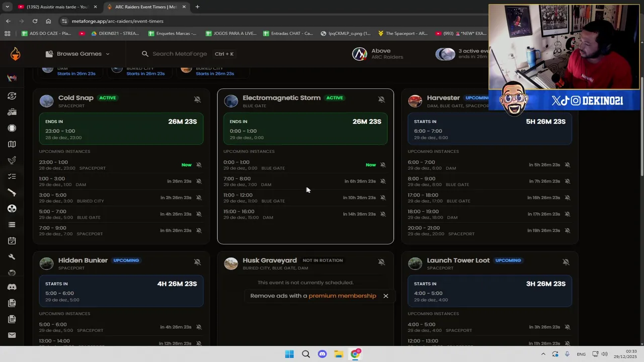Open the Discord icon in left sidebar

coord(12,287)
